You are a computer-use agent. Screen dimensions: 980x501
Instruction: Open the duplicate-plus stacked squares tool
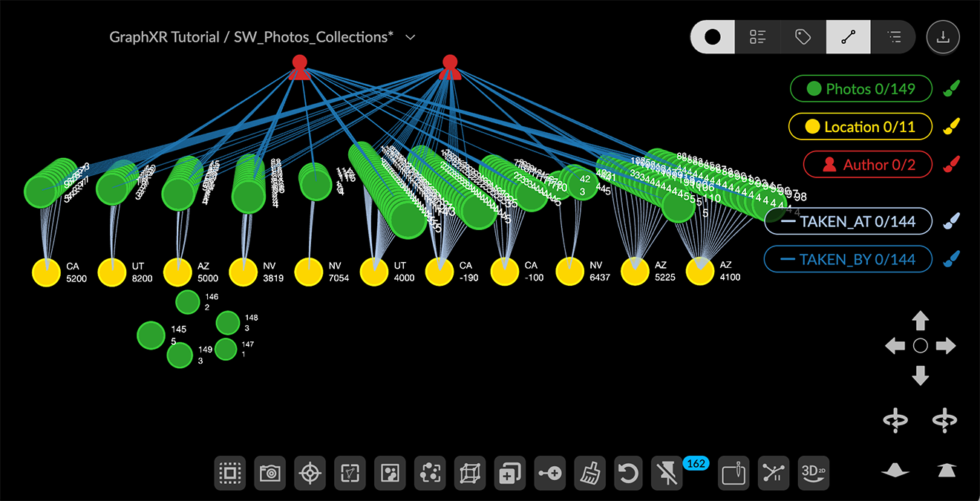click(x=509, y=473)
